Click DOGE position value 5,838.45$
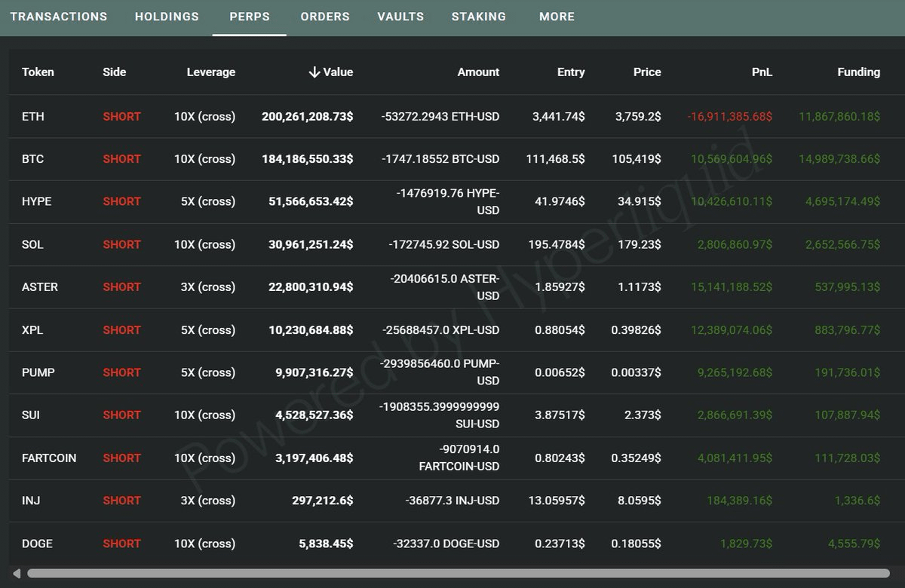This screenshot has height=588, width=905. [x=327, y=544]
